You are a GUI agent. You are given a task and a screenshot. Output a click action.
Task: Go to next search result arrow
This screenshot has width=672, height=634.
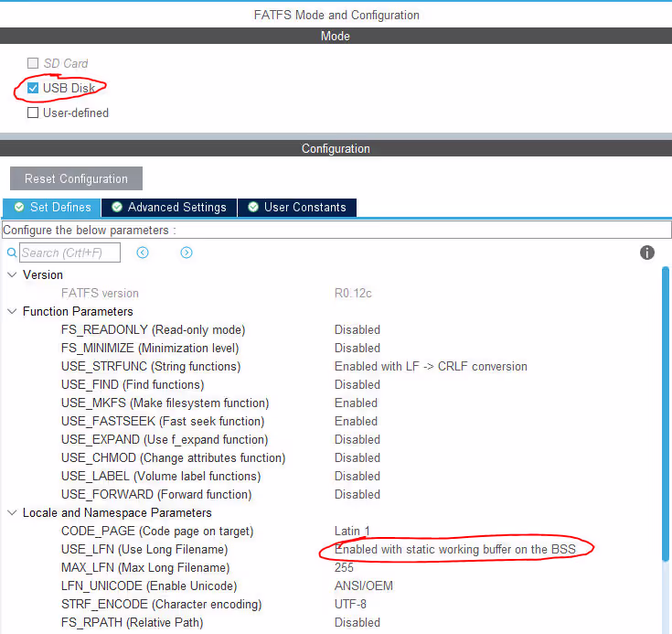187,253
